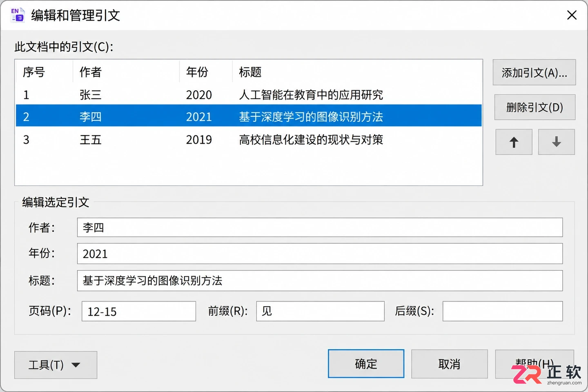
Task: Click the 作者 column header
Action: (x=126, y=72)
